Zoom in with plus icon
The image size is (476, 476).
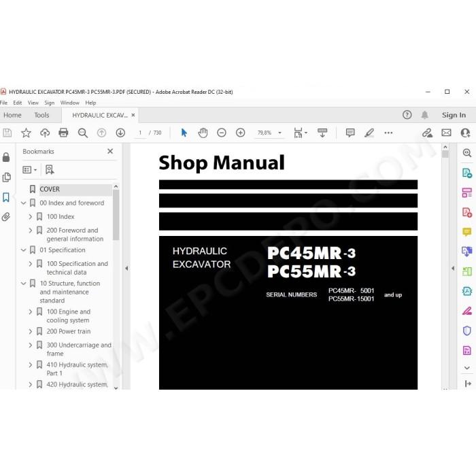(x=241, y=133)
